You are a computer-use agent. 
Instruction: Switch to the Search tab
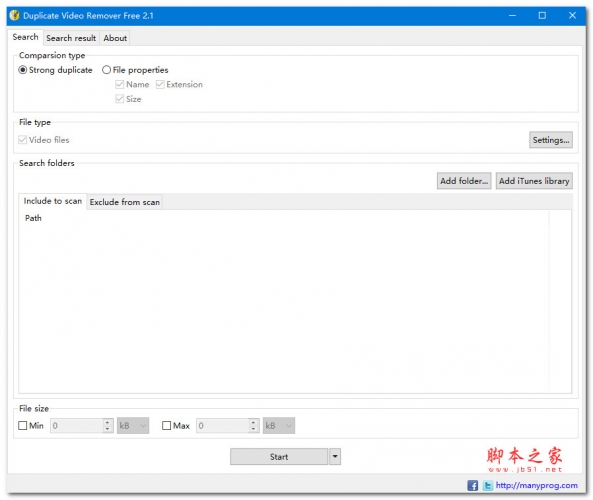[x=25, y=37]
